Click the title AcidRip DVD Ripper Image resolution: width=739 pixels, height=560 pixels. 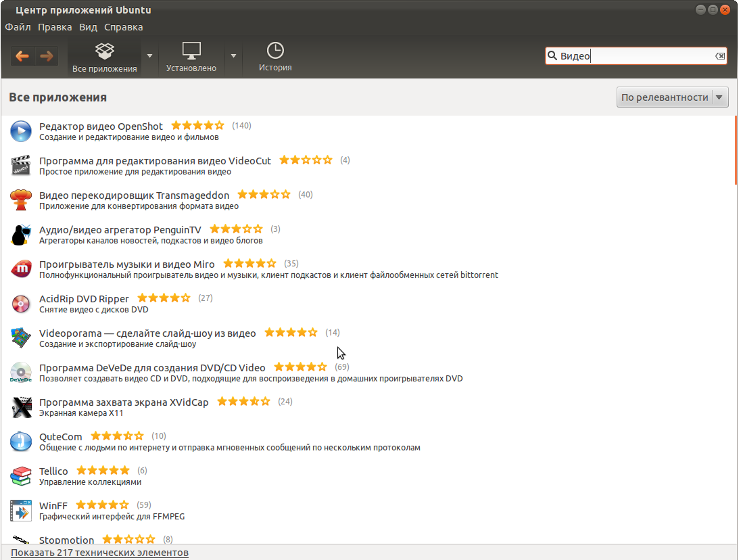point(84,299)
